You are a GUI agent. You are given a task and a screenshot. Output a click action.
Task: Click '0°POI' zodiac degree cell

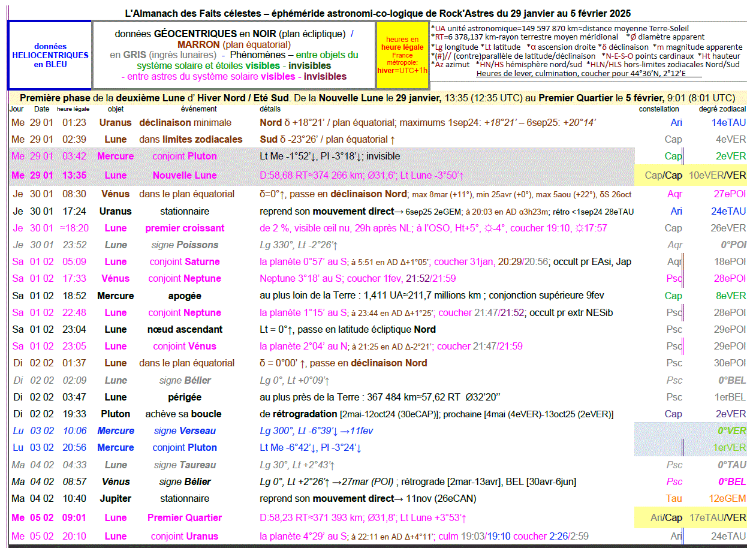733,245
